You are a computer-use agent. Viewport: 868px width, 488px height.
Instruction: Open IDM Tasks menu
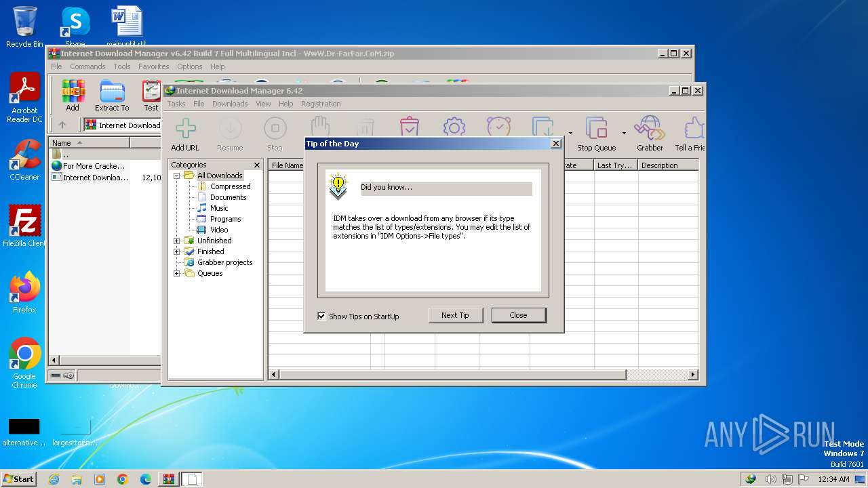tap(176, 104)
